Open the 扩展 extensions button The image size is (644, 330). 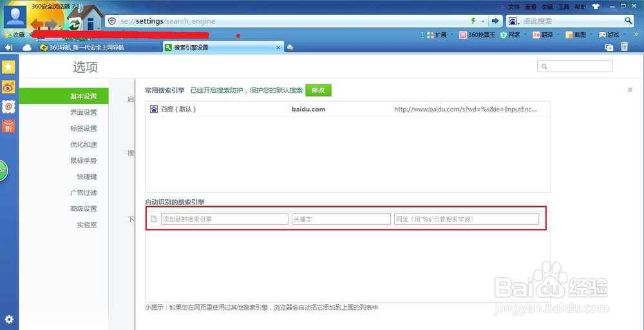click(x=437, y=35)
